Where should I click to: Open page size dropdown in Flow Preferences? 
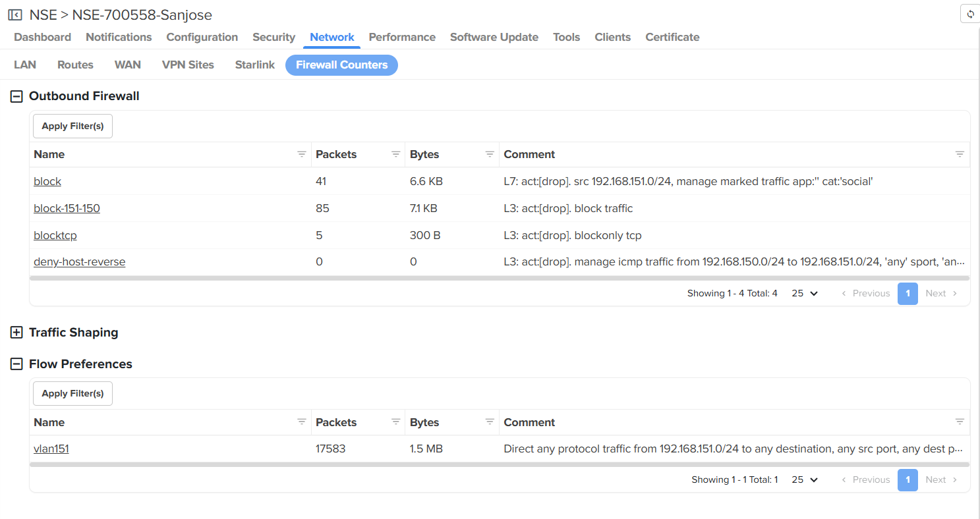click(805, 480)
